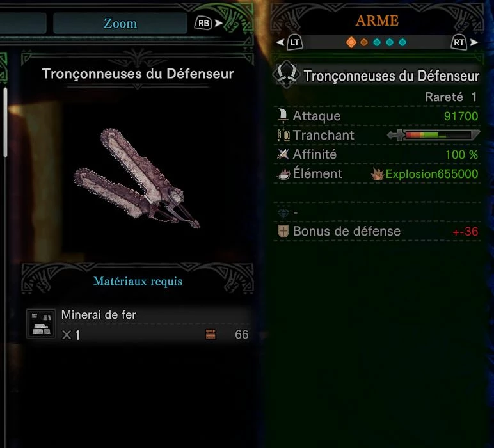Viewport: 494px width, 448px height.
Task: Go to previous page with left arrow
Action: click(280, 42)
